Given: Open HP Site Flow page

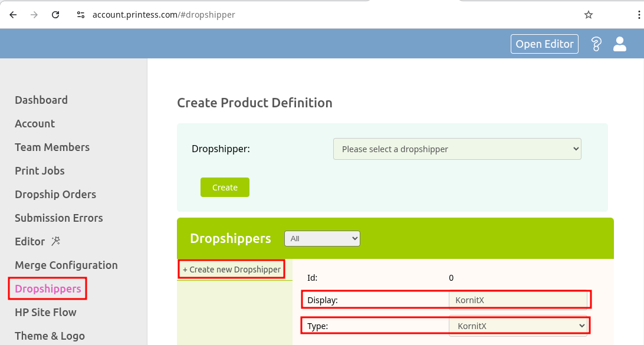Looking at the screenshot, I should pos(45,312).
